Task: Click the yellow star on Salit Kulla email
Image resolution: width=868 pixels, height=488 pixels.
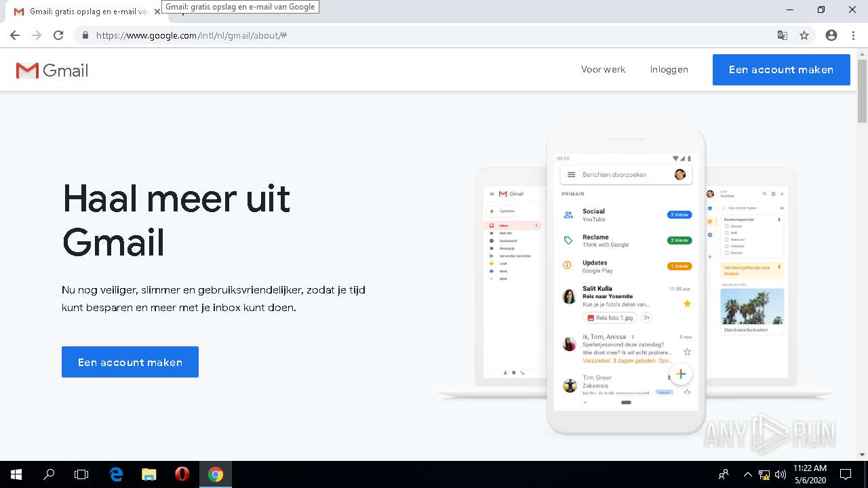Action: (687, 304)
